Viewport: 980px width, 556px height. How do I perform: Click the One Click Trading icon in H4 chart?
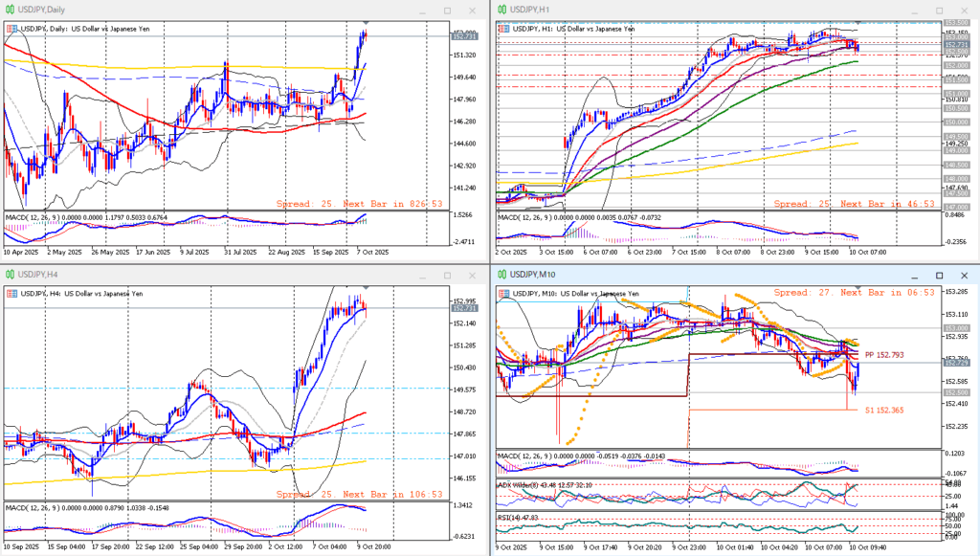coord(11,292)
